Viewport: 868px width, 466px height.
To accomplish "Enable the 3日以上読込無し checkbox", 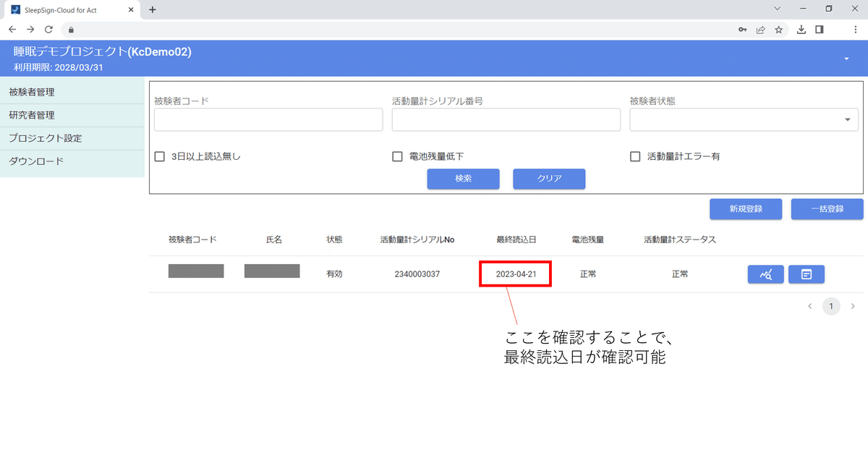I will click(x=159, y=156).
